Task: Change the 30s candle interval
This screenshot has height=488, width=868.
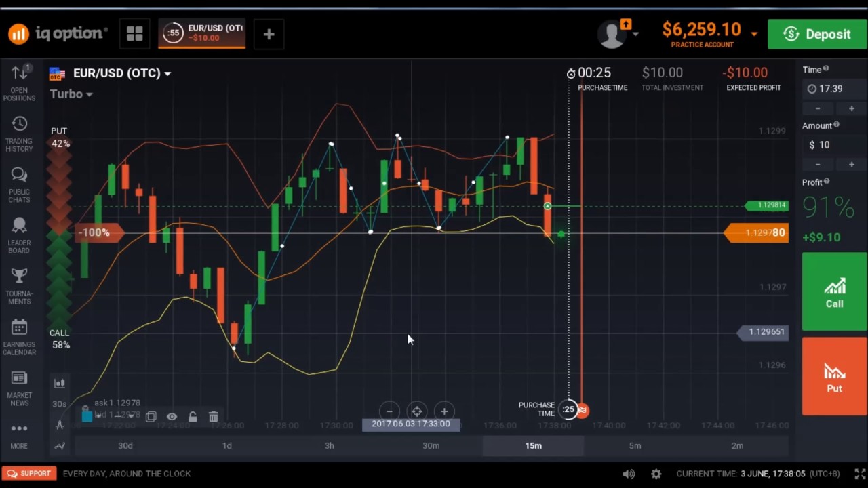Action: pyautogui.click(x=60, y=404)
